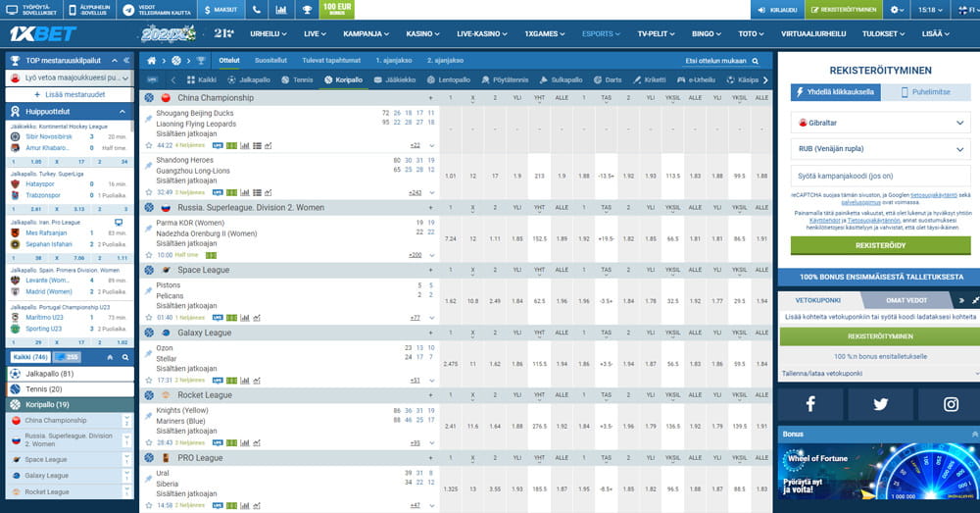Image resolution: width=980 pixels, height=513 pixels.
Task: Open the time 15:18 dropdown
Action: (x=930, y=10)
